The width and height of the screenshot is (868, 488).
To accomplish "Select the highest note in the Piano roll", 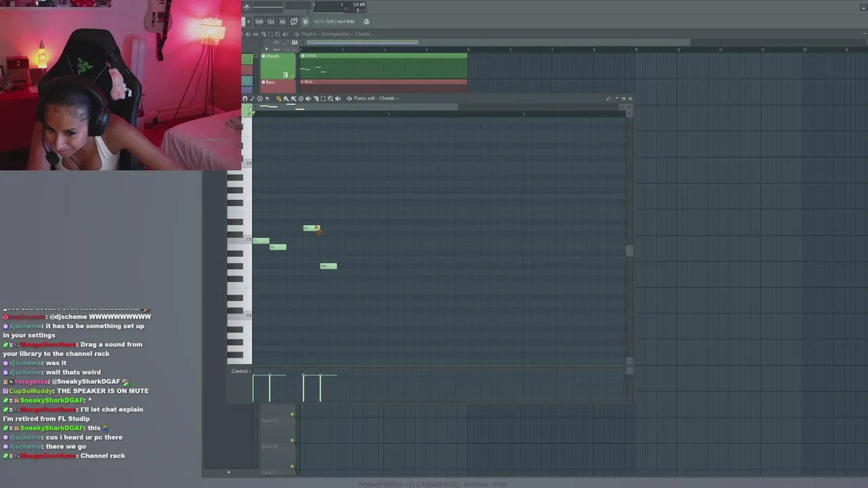I will (311, 228).
